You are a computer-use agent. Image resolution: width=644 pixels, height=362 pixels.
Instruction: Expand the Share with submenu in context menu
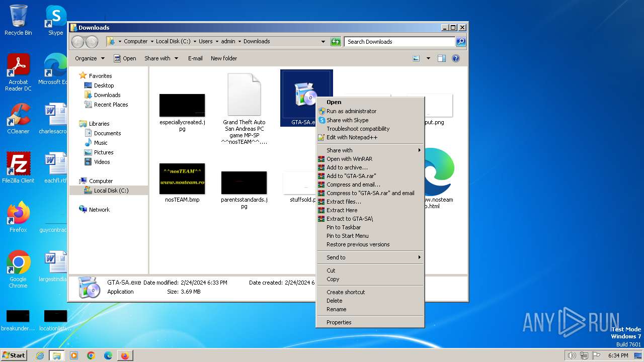click(370, 150)
